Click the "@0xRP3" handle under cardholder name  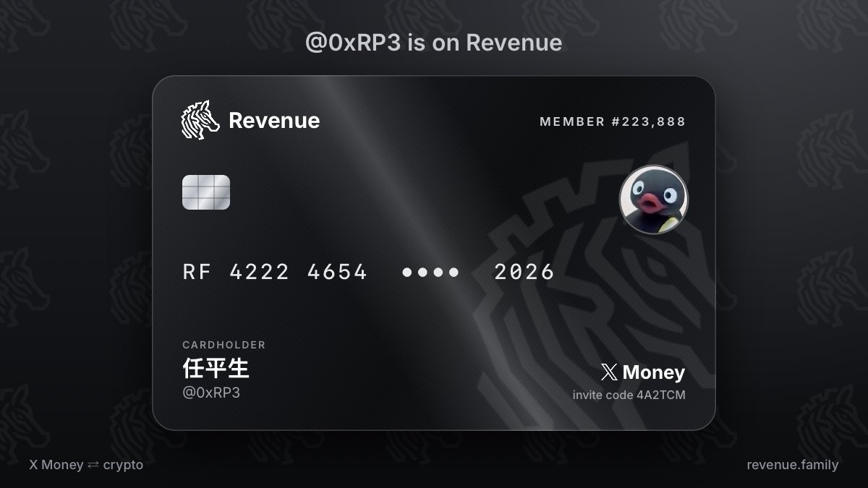[211, 393]
